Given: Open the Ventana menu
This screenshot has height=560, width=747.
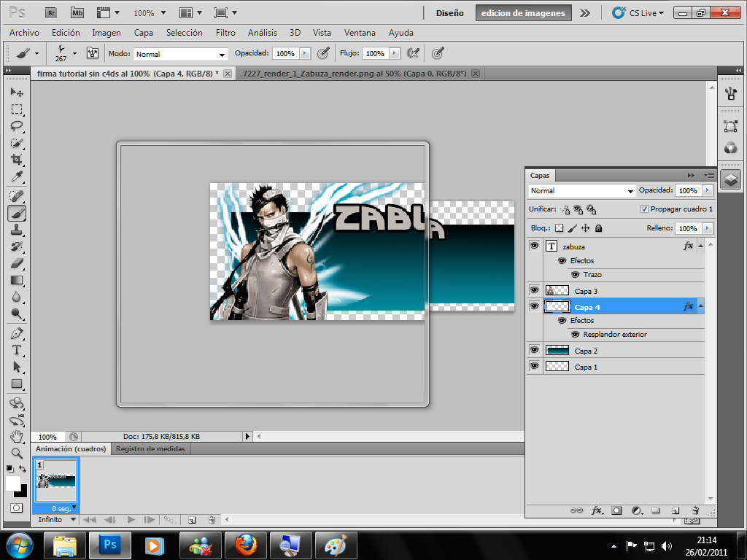Looking at the screenshot, I should [x=360, y=32].
